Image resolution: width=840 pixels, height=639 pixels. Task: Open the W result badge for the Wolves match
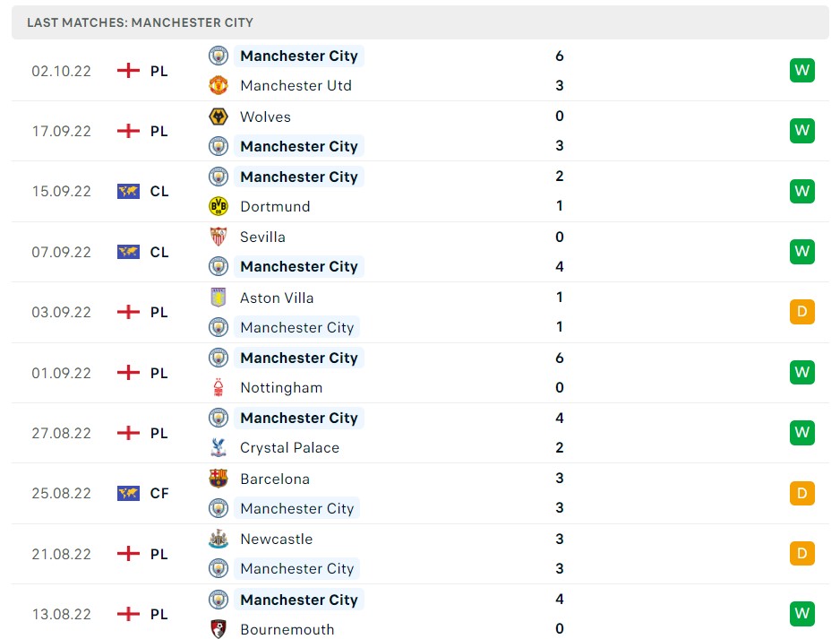801,131
